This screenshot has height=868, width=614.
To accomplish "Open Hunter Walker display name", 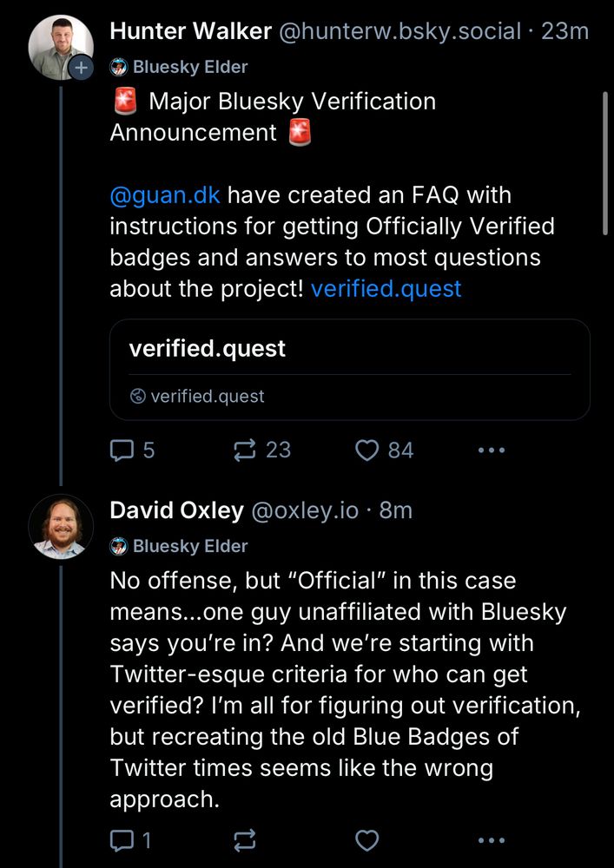I will [189, 32].
